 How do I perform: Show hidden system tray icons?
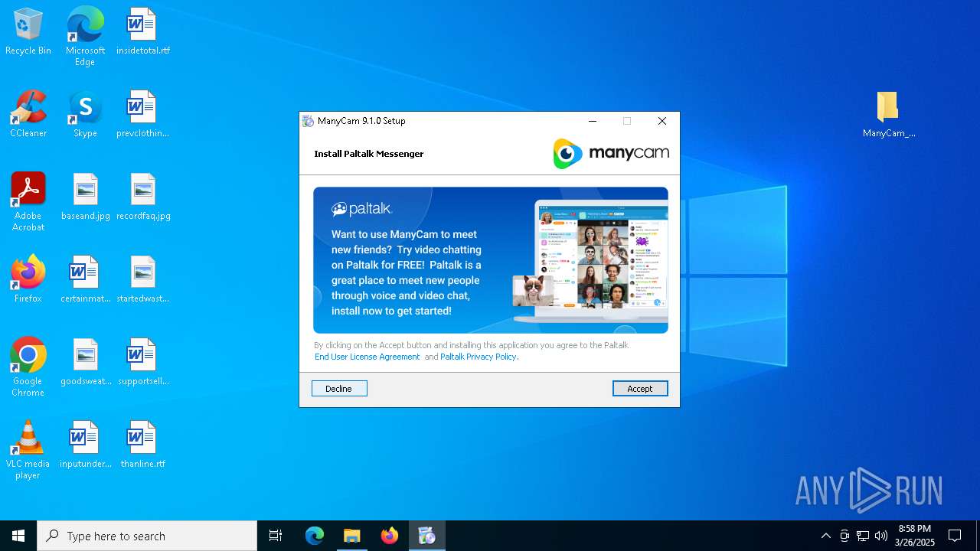[825, 536]
